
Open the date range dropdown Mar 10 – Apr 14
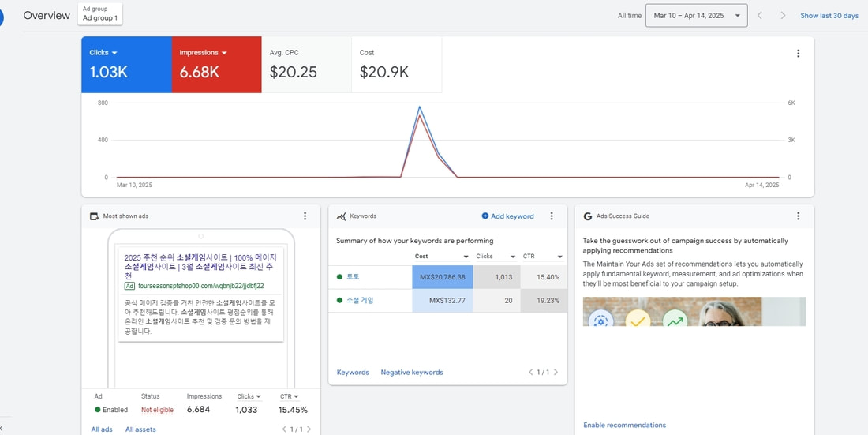click(x=696, y=16)
